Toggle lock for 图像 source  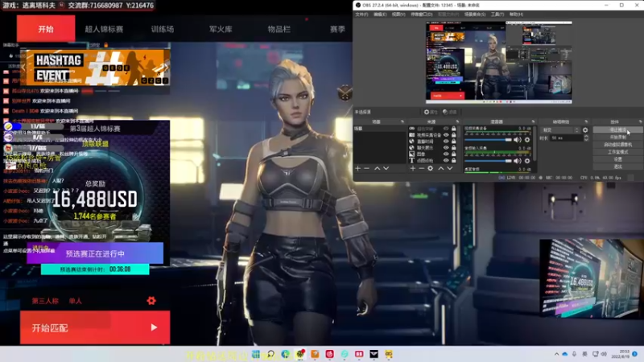coord(454,154)
